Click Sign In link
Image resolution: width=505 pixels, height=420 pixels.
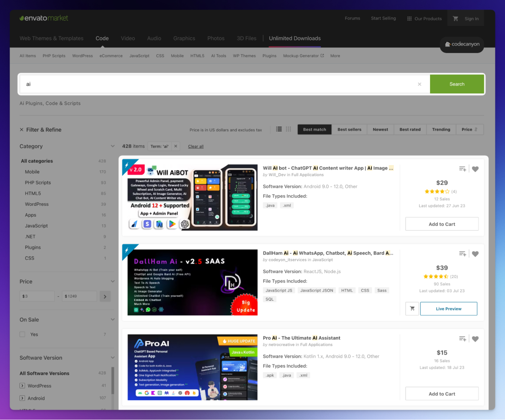click(x=471, y=19)
